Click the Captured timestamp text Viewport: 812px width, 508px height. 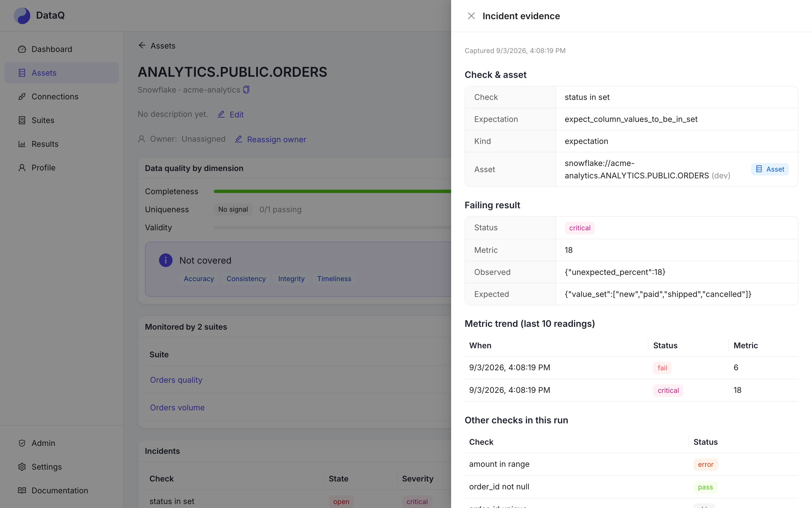[x=515, y=51]
